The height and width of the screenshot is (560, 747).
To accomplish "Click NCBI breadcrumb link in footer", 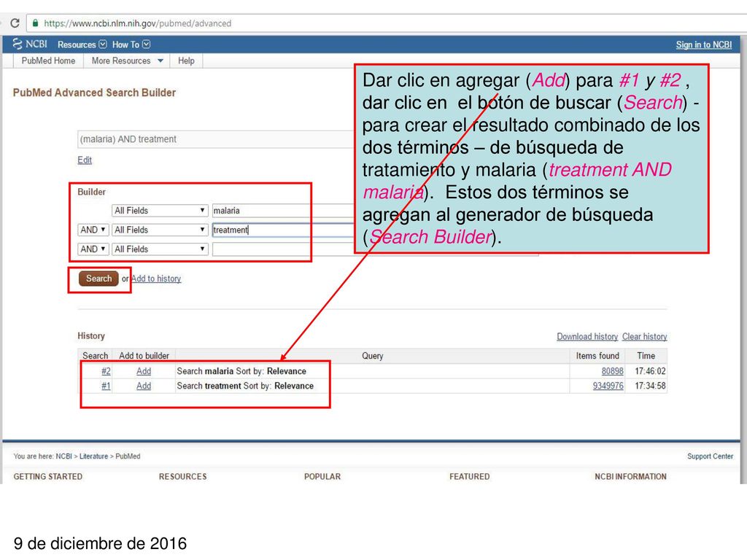I will [x=64, y=456].
